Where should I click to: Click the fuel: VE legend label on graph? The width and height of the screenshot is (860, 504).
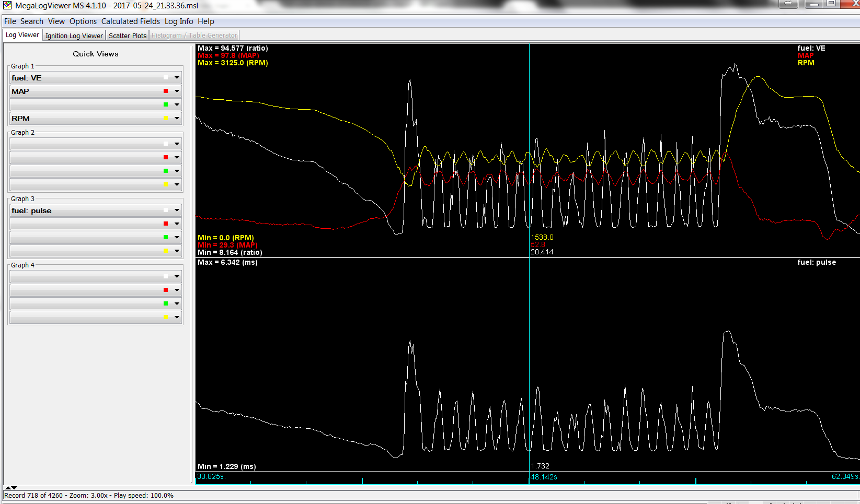pos(811,48)
